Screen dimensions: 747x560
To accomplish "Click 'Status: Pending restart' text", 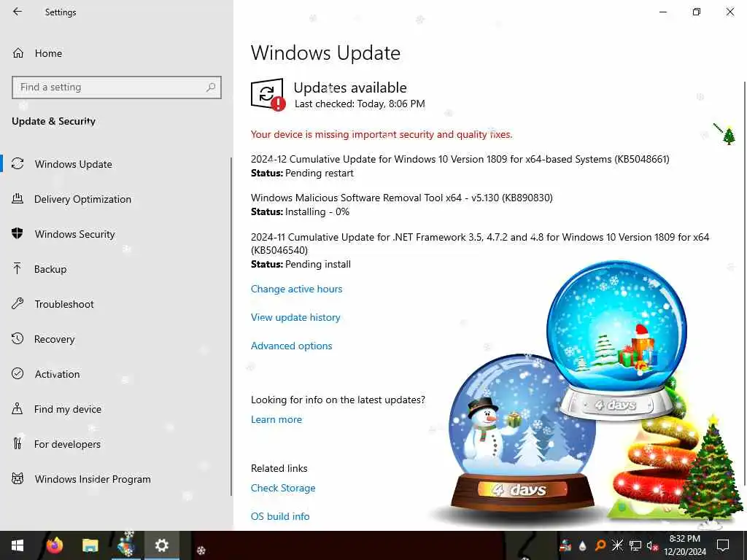I will click(x=302, y=174).
